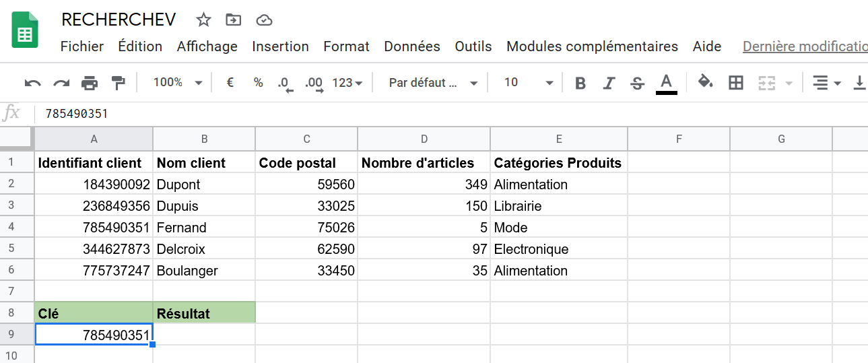The height and width of the screenshot is (363, 868).
Task: Print the spreadsheet with printer icon
Action: [90, 83]
